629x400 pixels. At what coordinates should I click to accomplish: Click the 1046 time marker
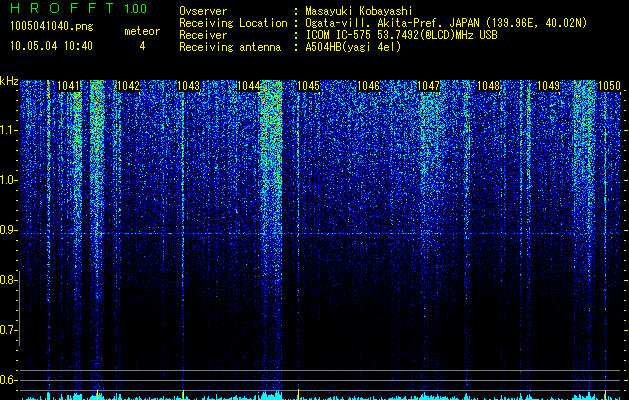point(368,86)
